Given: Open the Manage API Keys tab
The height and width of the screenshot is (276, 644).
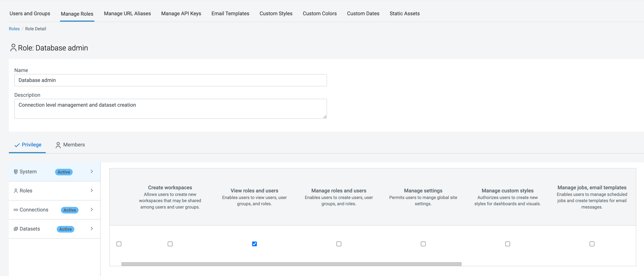Looking at the screenshot, I should [x=181, y=13].
